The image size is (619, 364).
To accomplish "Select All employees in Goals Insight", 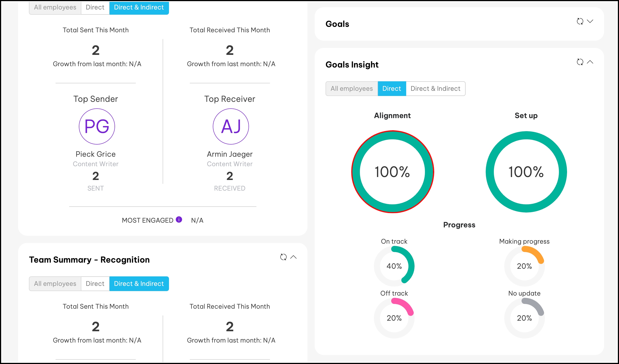I will pyautogui.click(x=352, y=89).
